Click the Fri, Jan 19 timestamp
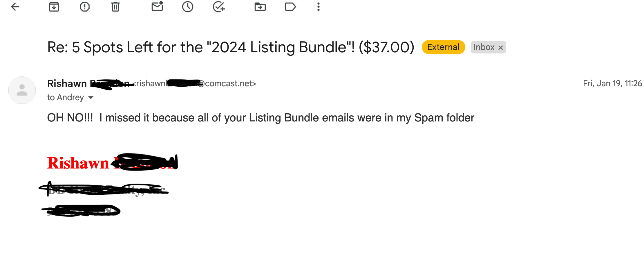 [613, 84]
